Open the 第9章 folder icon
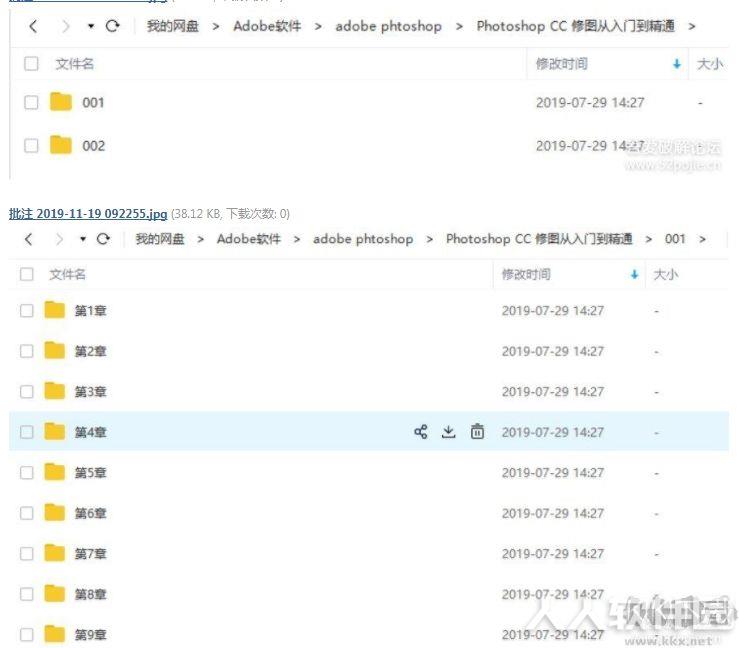Screen dimensions: 739x648 [x=55, y=634]
